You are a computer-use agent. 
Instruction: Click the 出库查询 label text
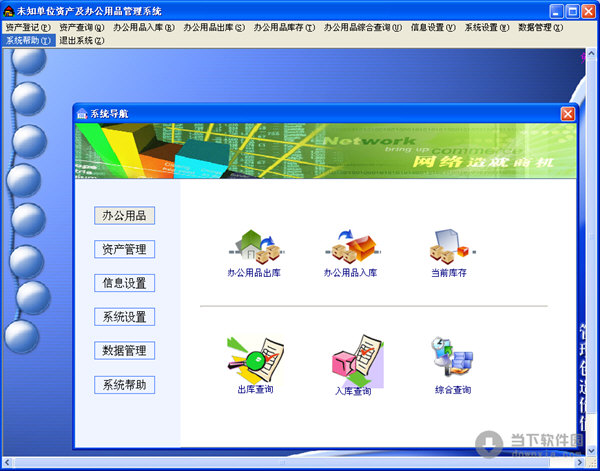click(x=256, y=390)
